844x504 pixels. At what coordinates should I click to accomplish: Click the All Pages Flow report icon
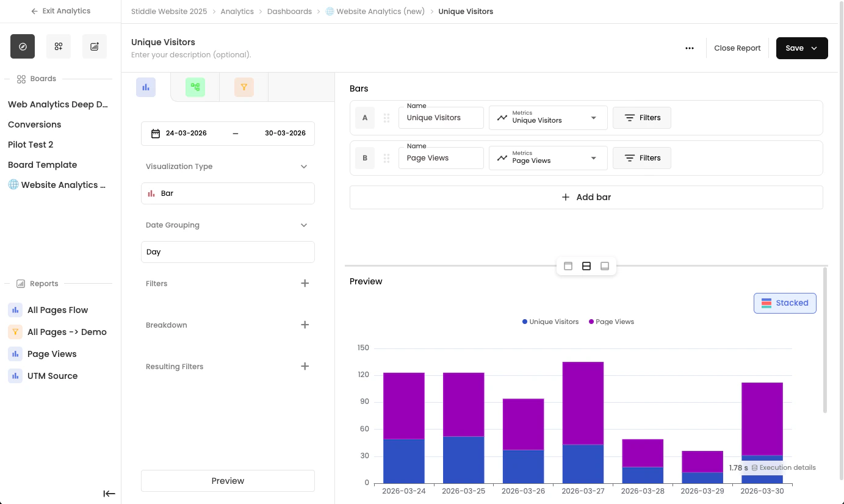(15, 310)
